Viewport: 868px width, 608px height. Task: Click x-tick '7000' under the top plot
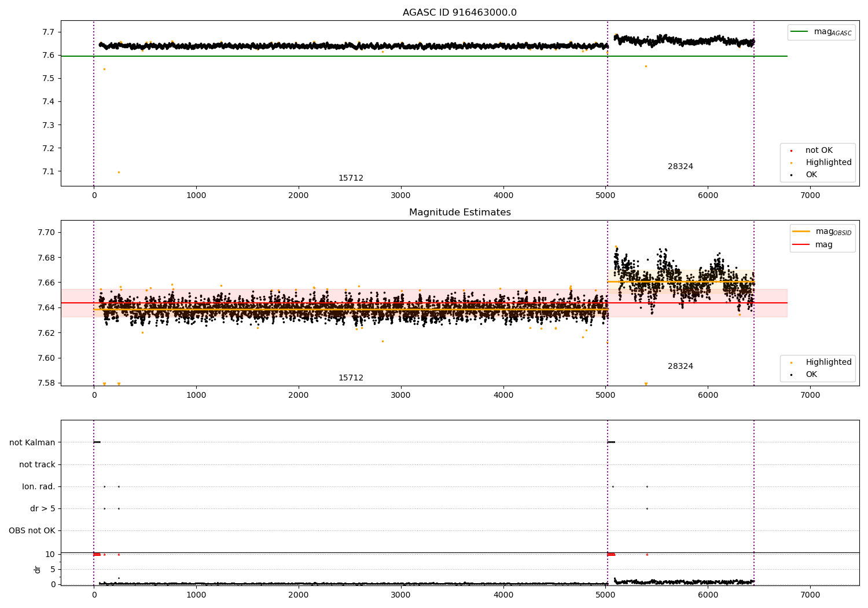coord(810,196)
